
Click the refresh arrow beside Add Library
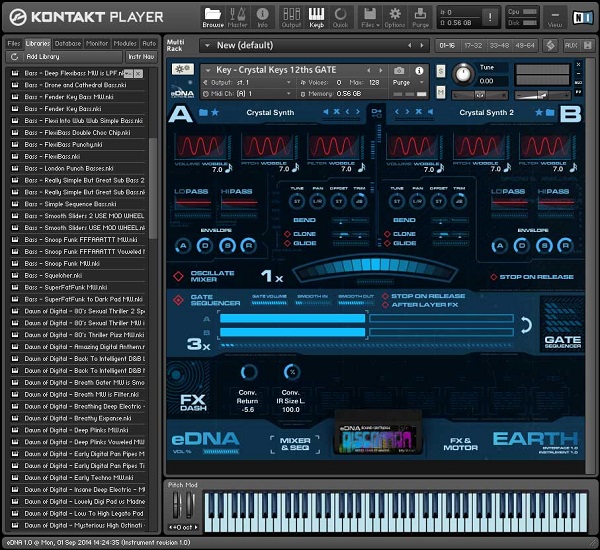click(x=15, y=57)
